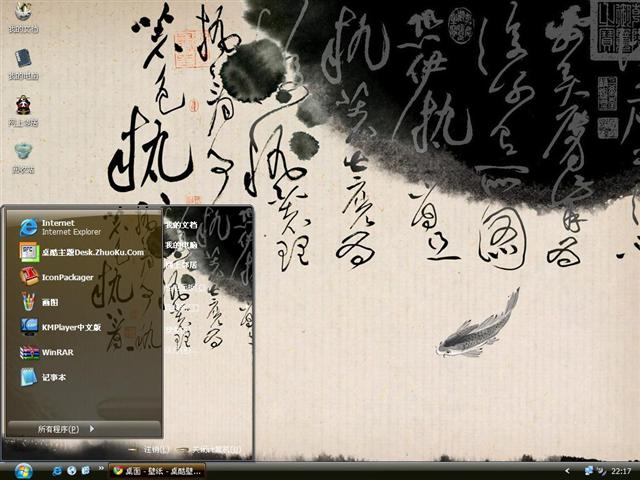The height and width of the screenshot is (480, 640).
Task: Open 我的文档 in Start menu right pane
Action: pos(181,225)
